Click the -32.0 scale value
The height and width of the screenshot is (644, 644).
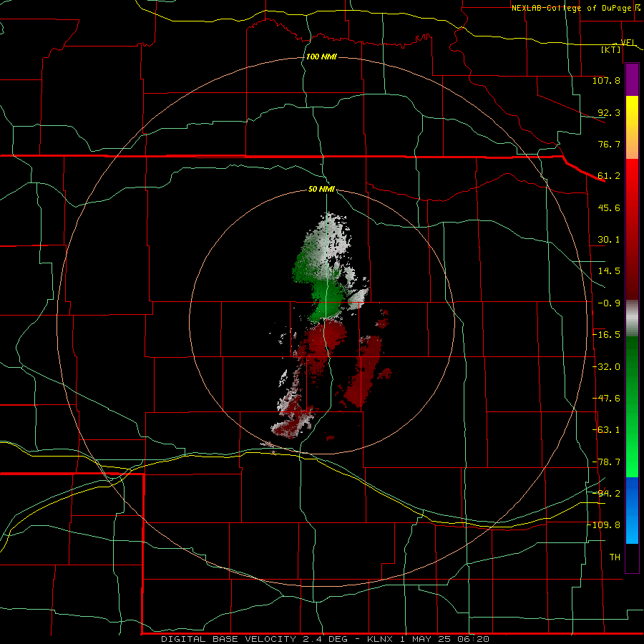606,367
